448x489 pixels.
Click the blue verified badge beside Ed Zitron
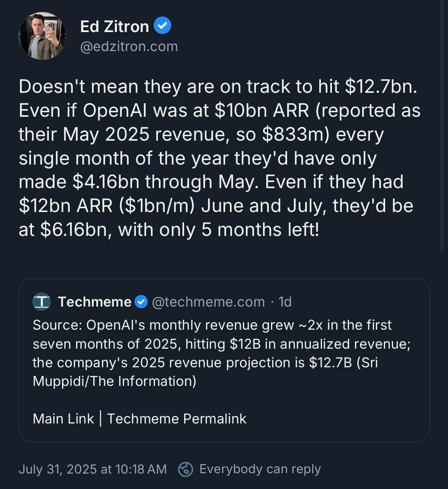click(162, 26)
